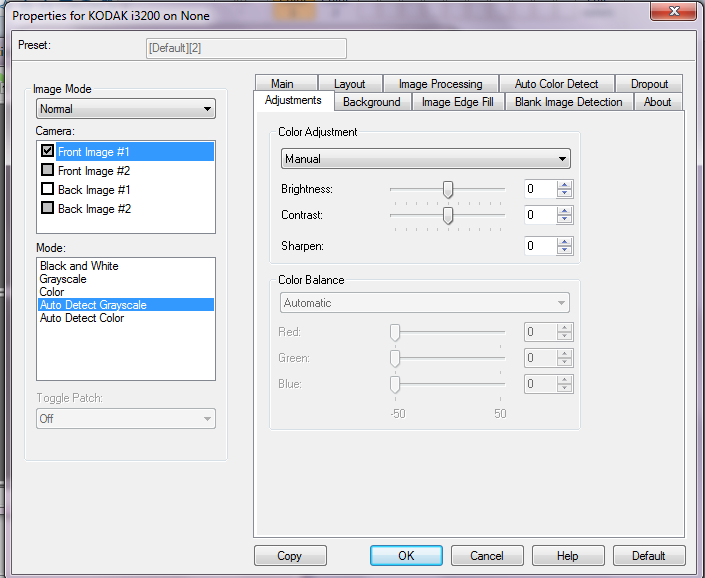Open Help for scanner properties
705x578 pixels.
568,556
